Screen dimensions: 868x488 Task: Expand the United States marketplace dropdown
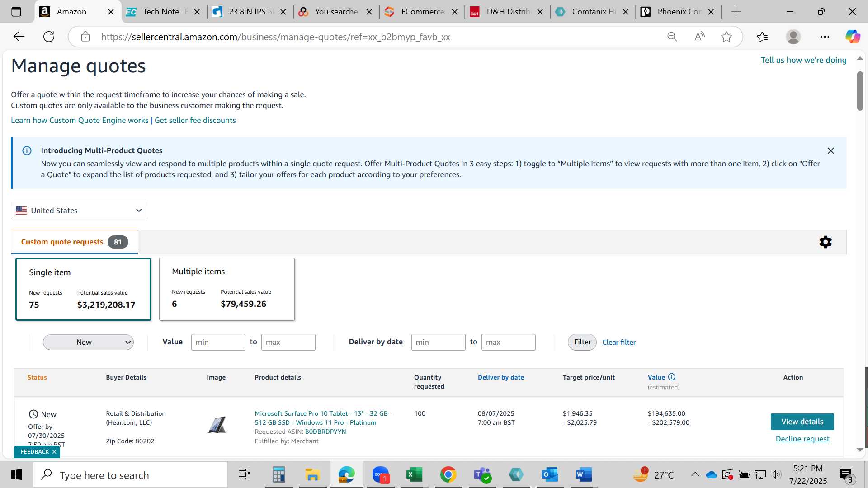click(79, 211)
